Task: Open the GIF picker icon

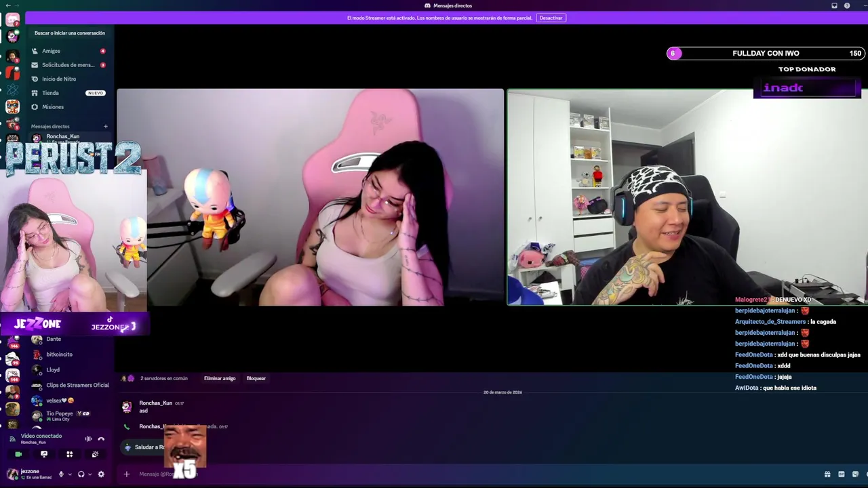Action: [842, 474]
